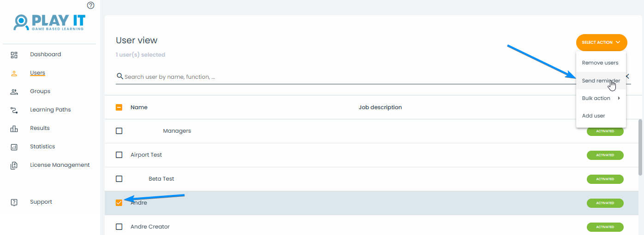Click the Statistics icon in sidebar

[14, 147]
